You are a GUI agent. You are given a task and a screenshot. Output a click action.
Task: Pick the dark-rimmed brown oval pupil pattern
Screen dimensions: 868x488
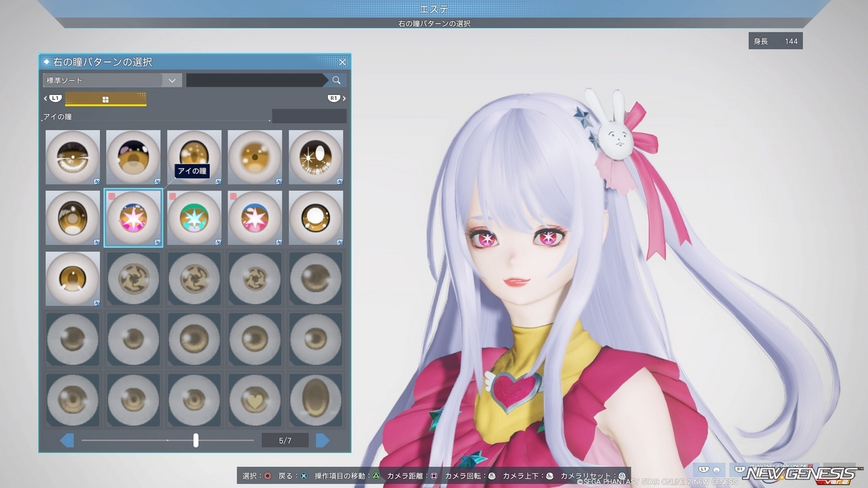coord(73,218)
